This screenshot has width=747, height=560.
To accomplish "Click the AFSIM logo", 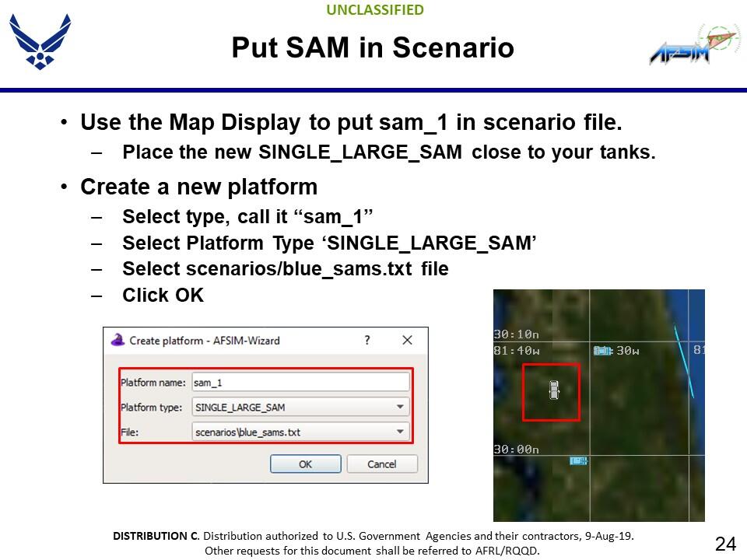I will [695, 44].
